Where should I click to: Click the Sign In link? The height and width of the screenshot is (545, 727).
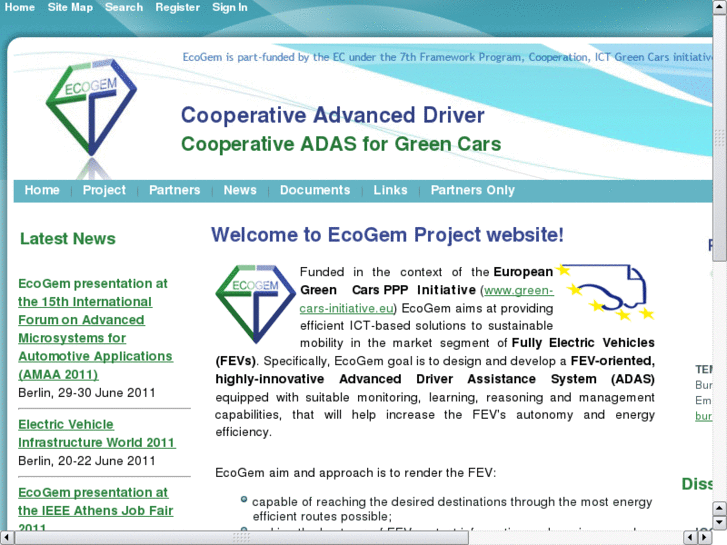point(230,7)
